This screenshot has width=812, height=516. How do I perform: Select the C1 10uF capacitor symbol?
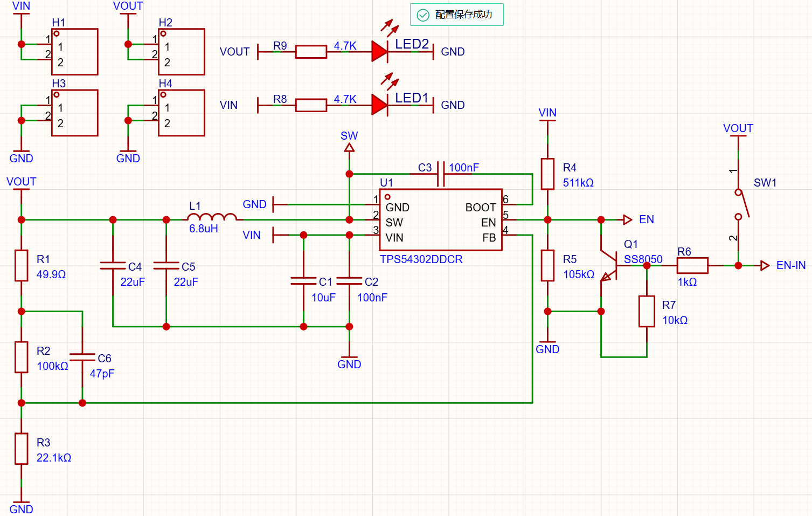[x=303, y=281]
